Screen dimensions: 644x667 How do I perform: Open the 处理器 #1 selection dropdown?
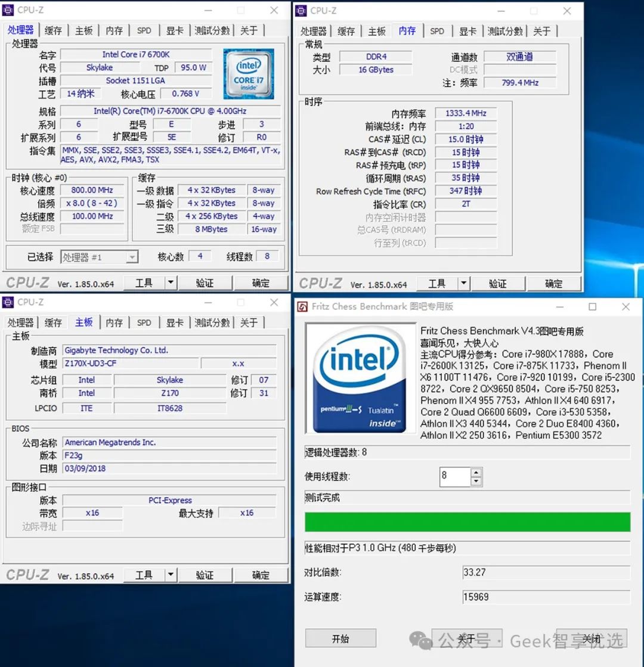(x=99, y=257)
